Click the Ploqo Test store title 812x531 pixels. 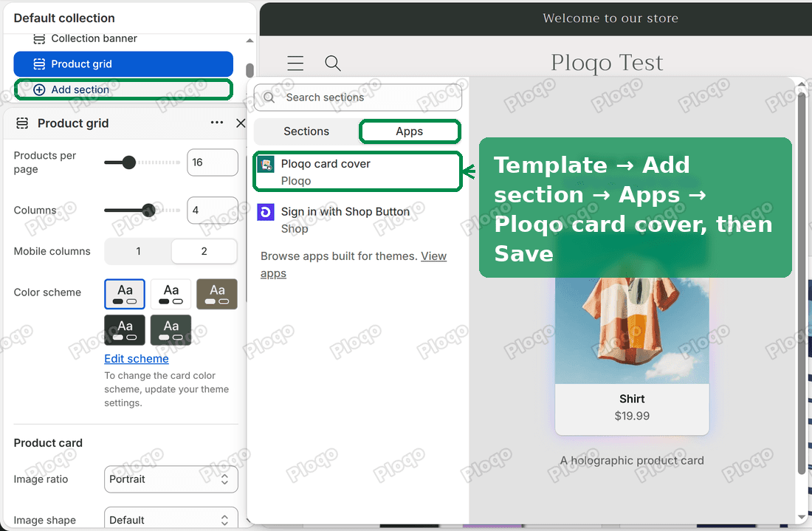(607, 63)
